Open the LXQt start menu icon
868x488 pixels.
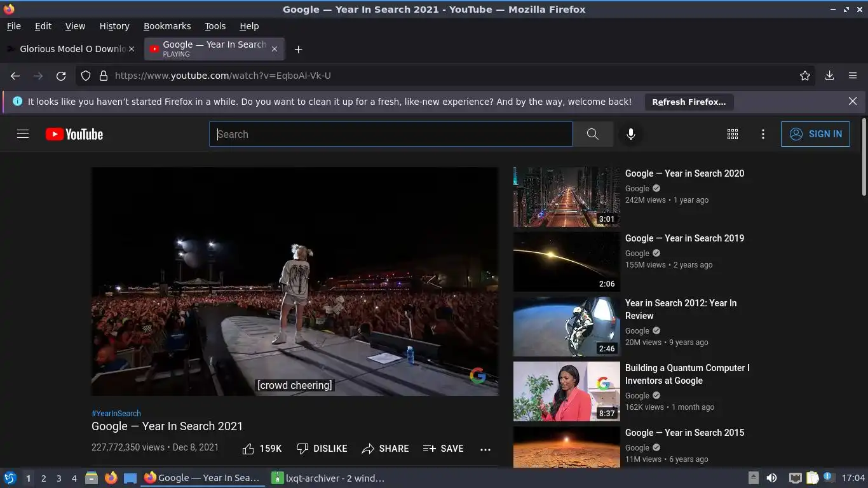click(10, 478)
